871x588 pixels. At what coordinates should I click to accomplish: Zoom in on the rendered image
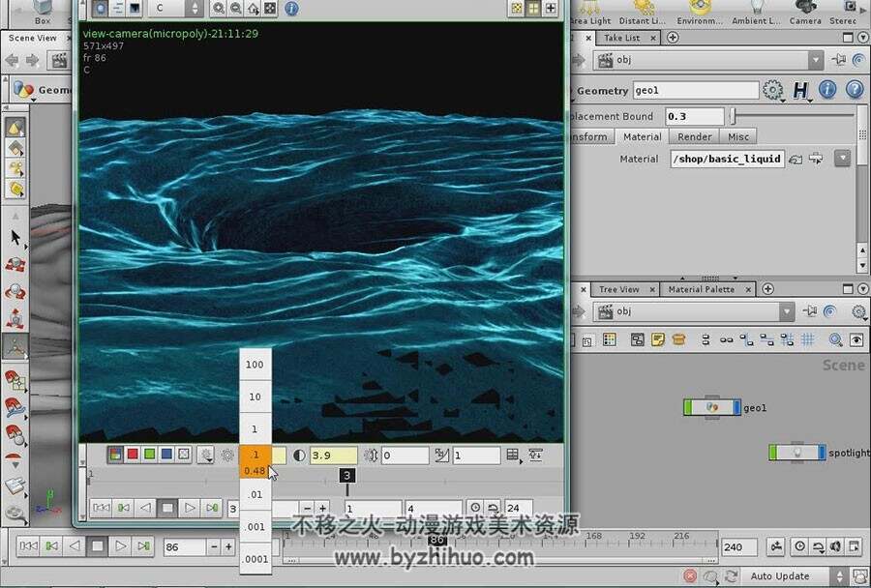tap(219, 9)
